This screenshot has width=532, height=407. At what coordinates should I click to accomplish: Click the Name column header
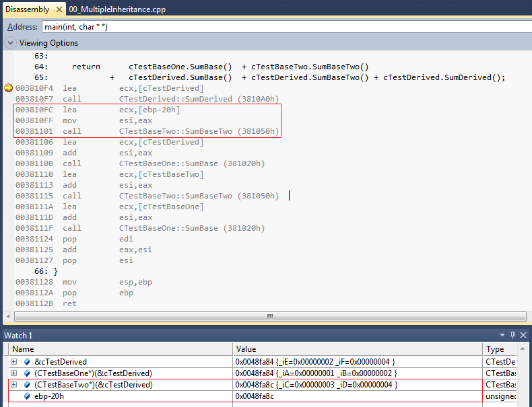pyautogui.click(x=121, y=349)
